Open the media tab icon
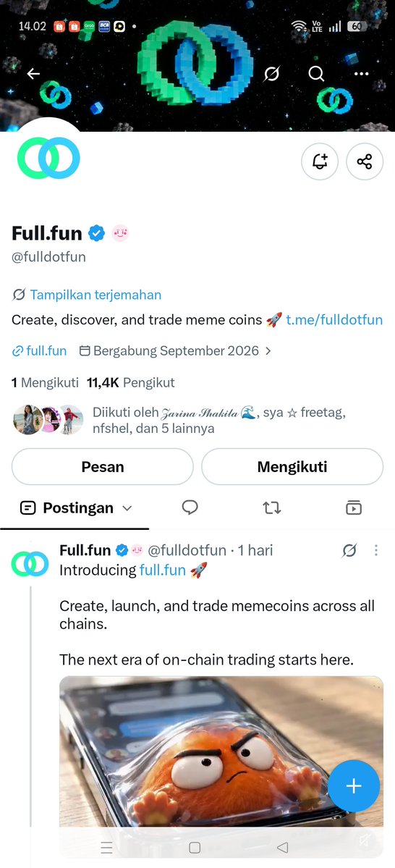 click(354, 507)
